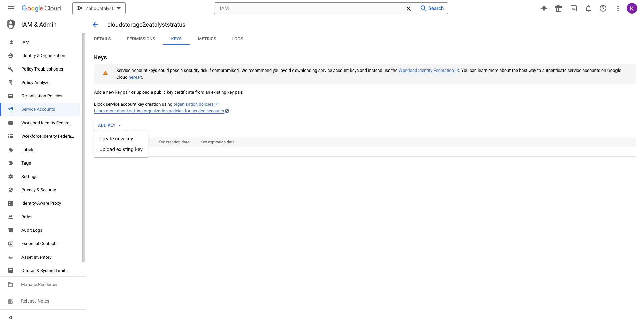644x325 pixels.
Task: Choose Create new key from menu
Action: pos(121,139)
